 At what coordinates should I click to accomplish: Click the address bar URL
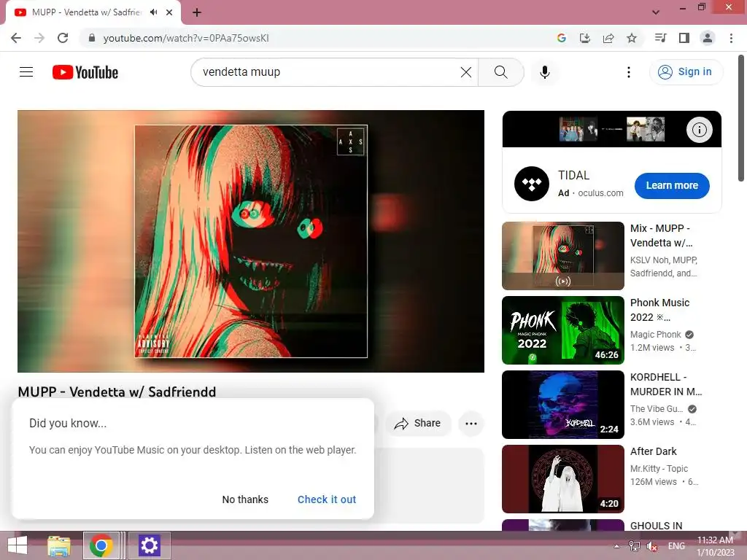tap(186, 38)
